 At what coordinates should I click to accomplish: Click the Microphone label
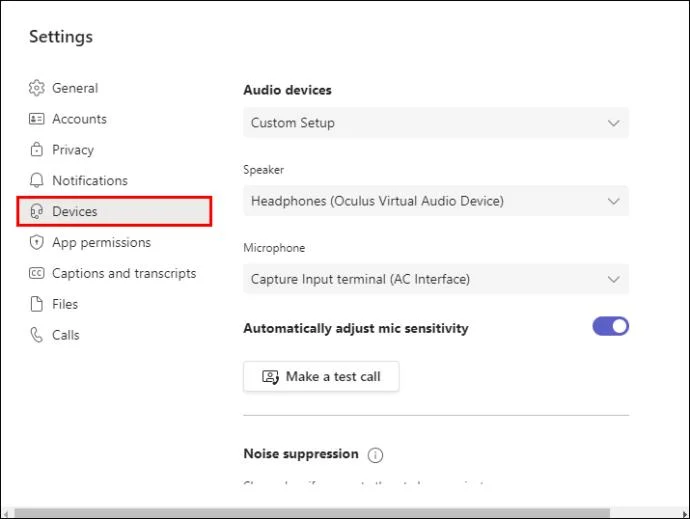coord(274,248)
